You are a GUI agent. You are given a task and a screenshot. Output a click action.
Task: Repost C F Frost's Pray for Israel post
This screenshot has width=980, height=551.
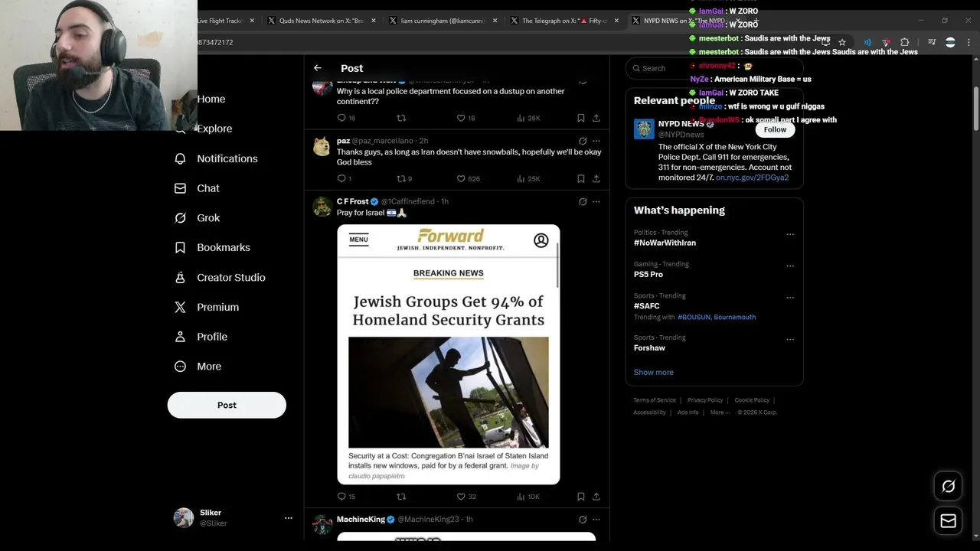[400, 497]
